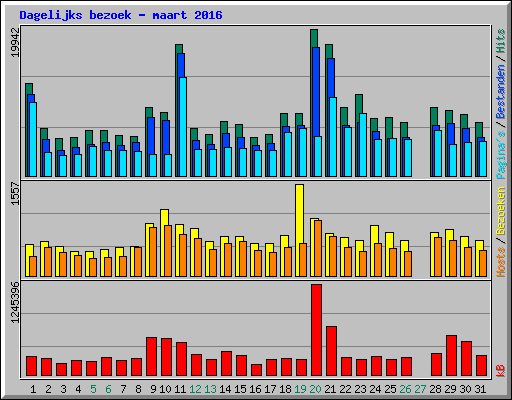Click the green day 12 weekend label
The height and width of the screenshot is (400, 512).
click(x=195, y=389)
